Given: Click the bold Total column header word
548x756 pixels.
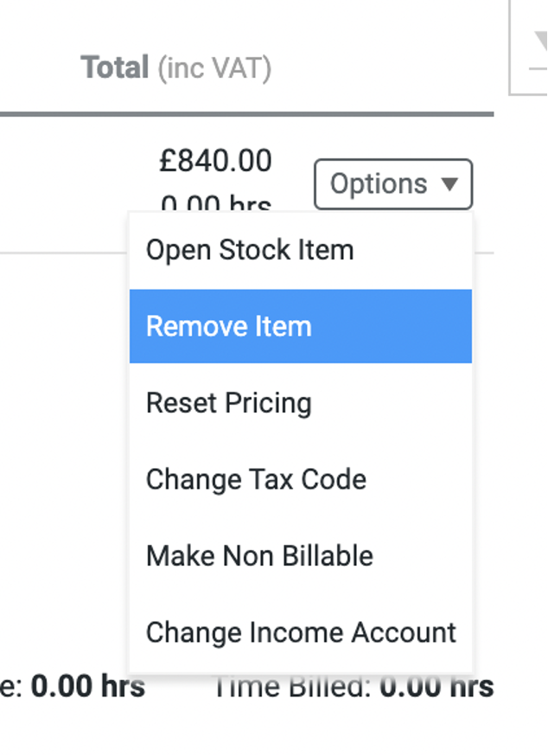Looking at the screenshot, I should coord(115,67).
